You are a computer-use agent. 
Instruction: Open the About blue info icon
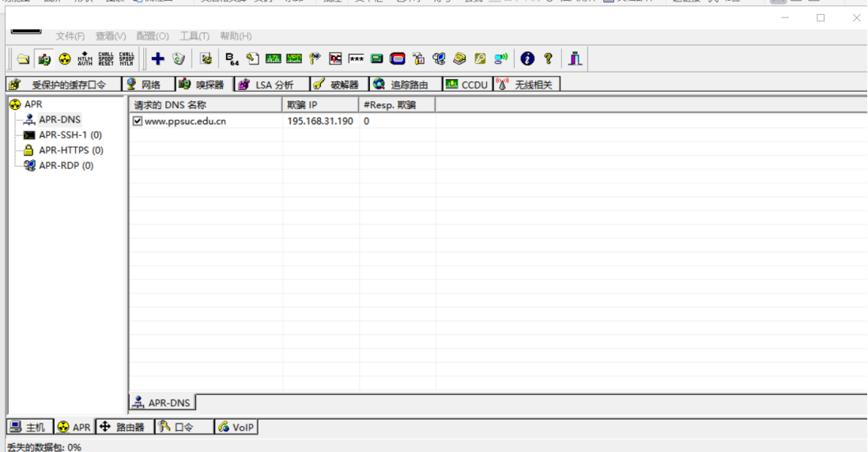pyautogui.click(x=527, y=58)
